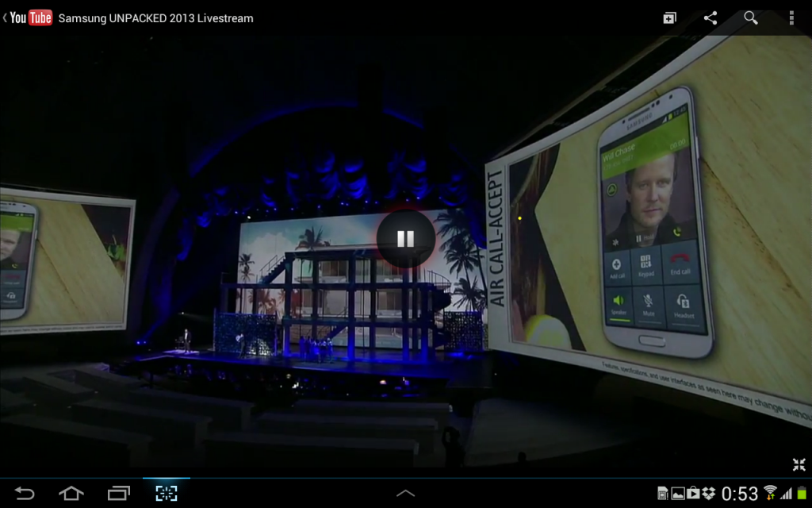This screenshot has height=508, width=812.
Task: Tap the Wi-Fi status icon
Action: pyautogui.click(x=771, y=493)
